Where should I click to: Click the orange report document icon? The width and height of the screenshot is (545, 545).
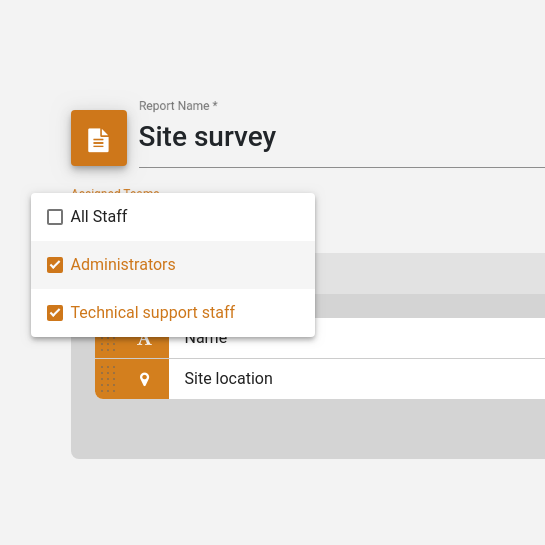pos(99,138)
